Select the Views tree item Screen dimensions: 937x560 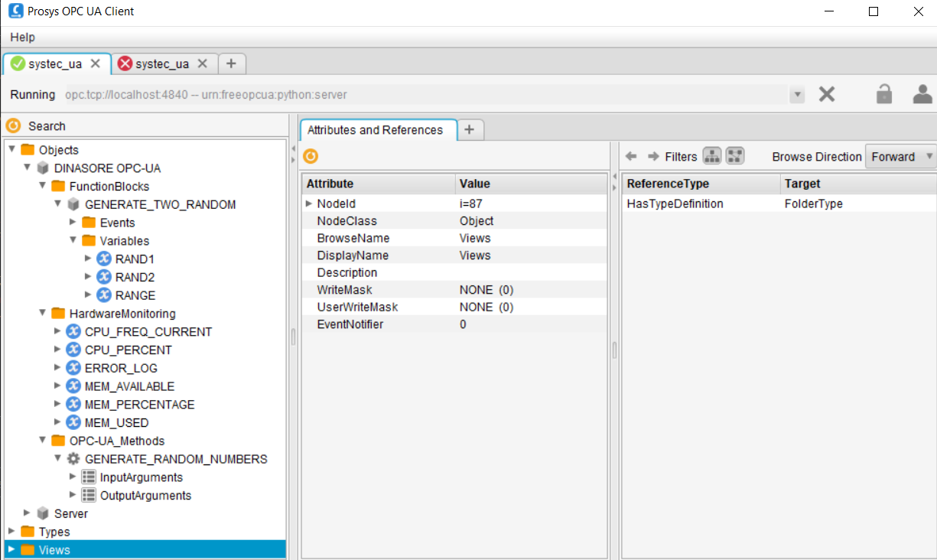[x=145, y=549]
